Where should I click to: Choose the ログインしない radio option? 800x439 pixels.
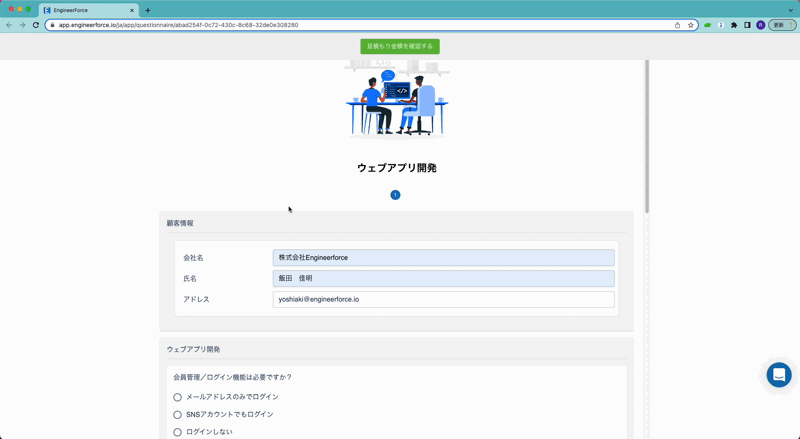click(178, 432)
